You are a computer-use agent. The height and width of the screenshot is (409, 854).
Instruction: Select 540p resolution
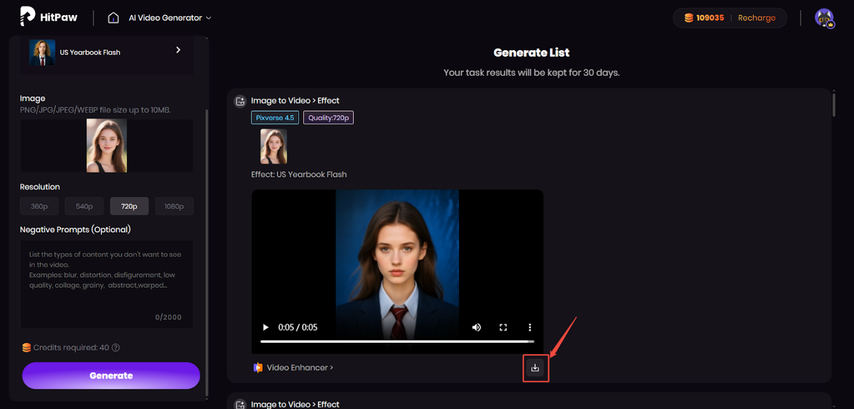point(84,206)
